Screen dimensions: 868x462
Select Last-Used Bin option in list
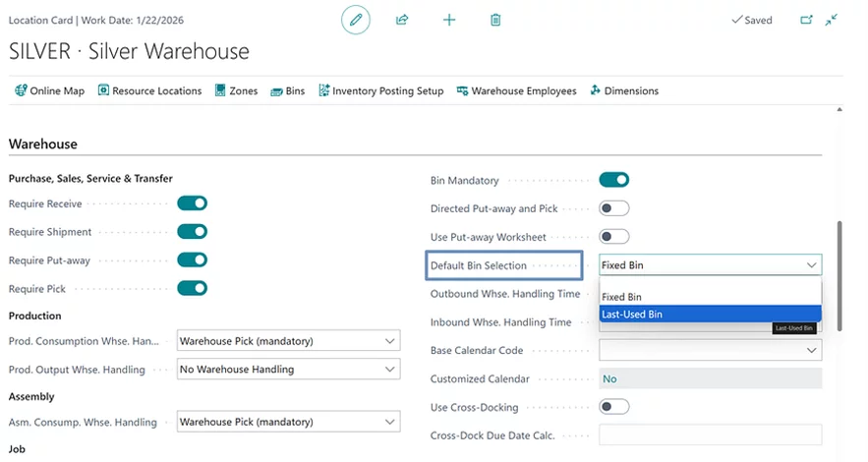click(x=711, y=314)
